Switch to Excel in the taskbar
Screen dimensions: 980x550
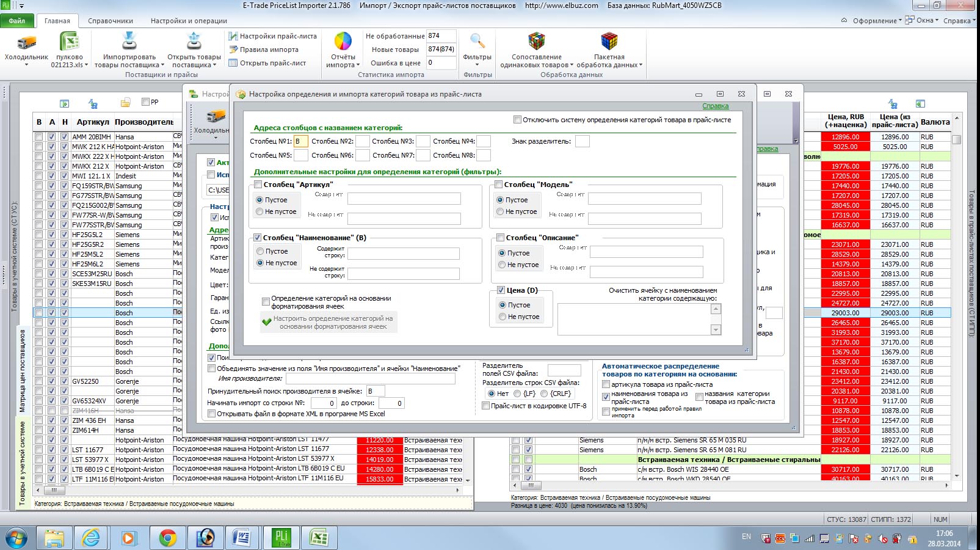318,538
